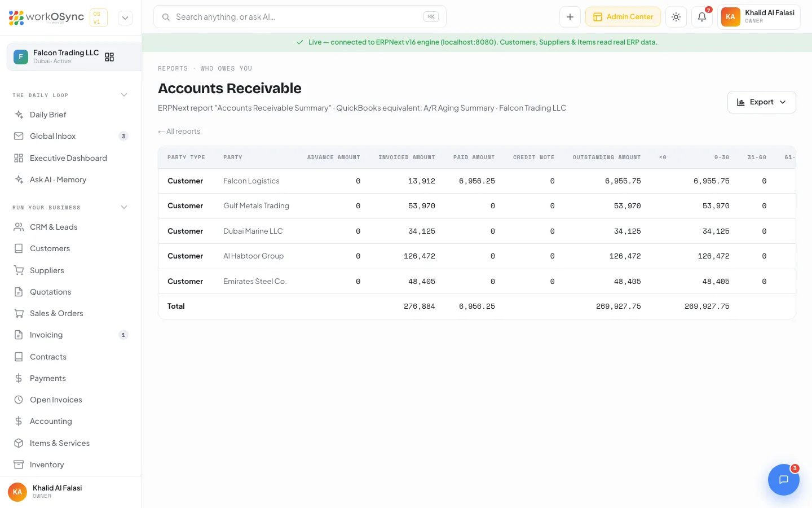The height and width of the screenshot is (508, 812).
Task: Click the Khalid Al Falasi sidebar footer profile
Action: pyautogui.click(x=70, y=492)
